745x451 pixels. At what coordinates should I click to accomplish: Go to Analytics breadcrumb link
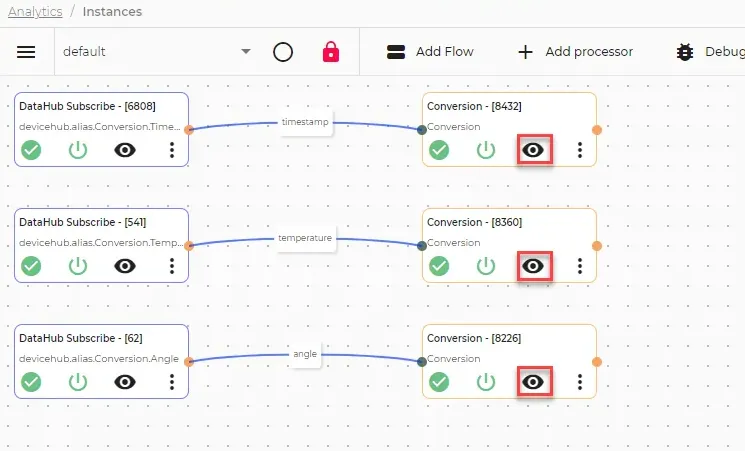coord(35,11)
